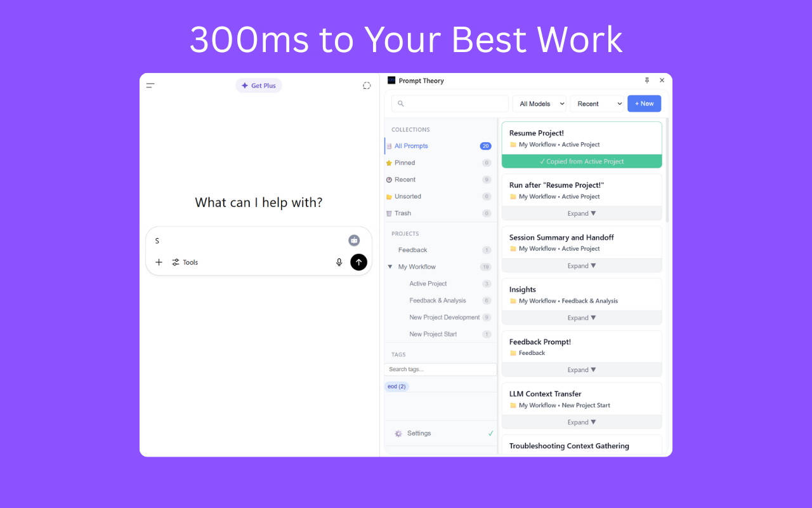Select the Feedback project in the sidebar
812x508 pixels.
click(412, 250)
